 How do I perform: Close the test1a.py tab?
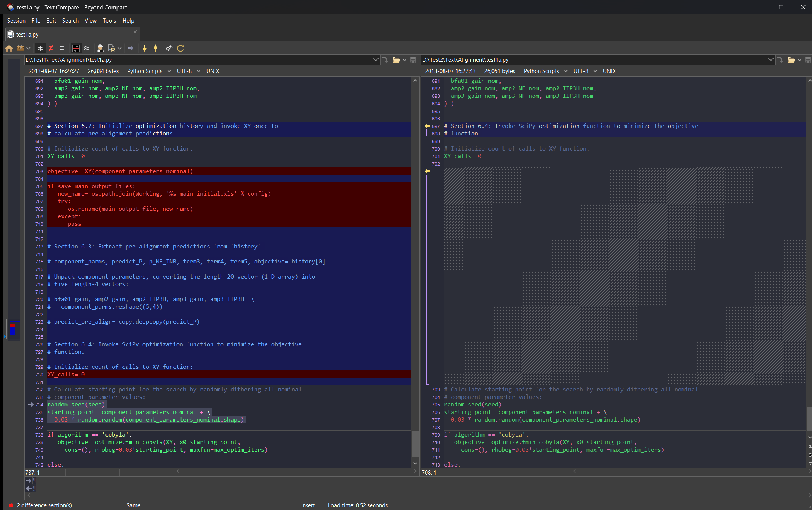click(x=135, y=32)
